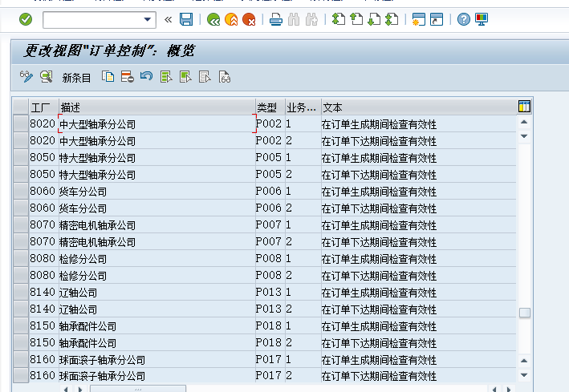Viewport: 569px width, 392px height.
Task: Click plant 8140 cell in 业务 1 row
Action: [43, 292]
